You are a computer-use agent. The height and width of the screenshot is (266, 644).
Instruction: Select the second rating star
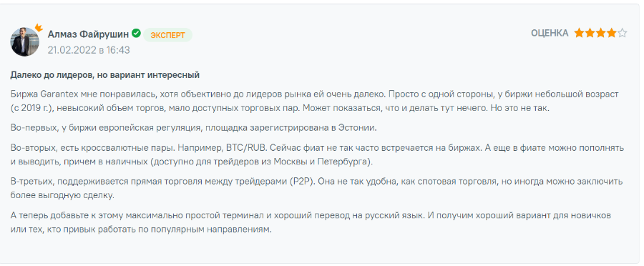point(590,33)
